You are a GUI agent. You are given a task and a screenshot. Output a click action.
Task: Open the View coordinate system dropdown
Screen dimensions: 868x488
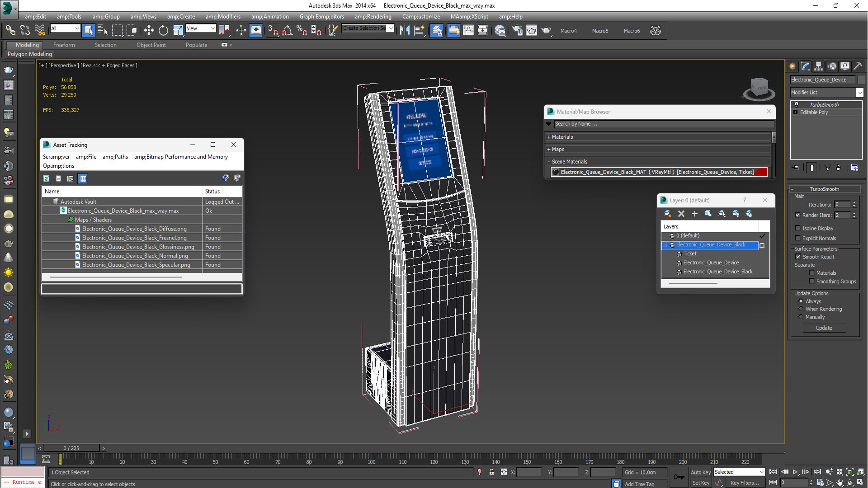click(x=201, y=28)
